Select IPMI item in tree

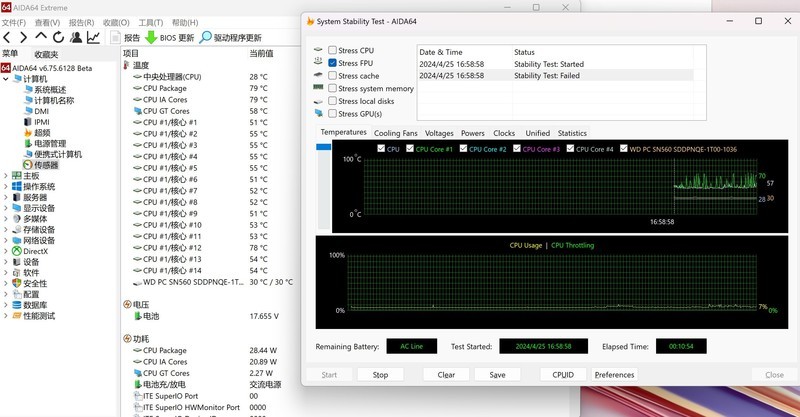[x=42, y=122]
